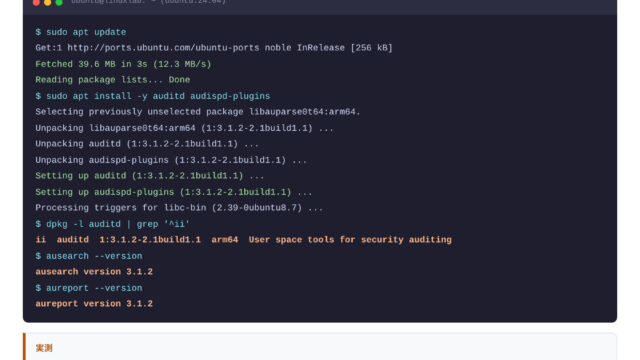Image resolution: width=640 pixels, height=360 pixels.
Task: Click the red close dot in terminal header
Action: click(36, 2)
